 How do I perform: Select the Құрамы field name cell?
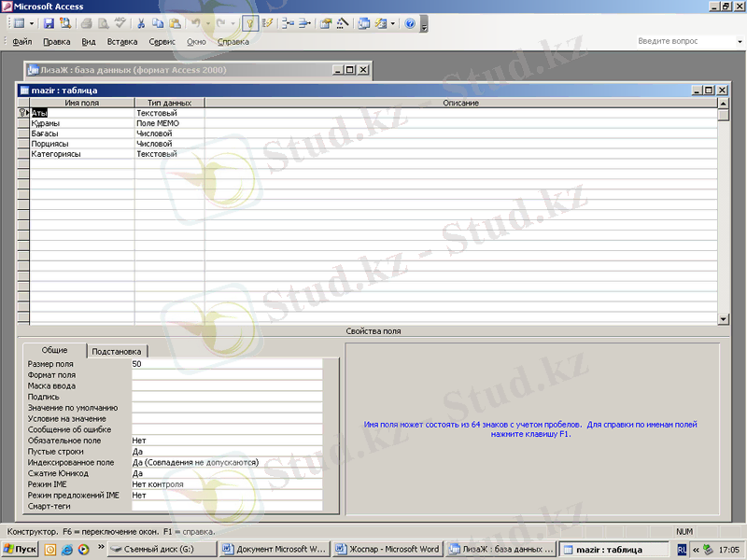pos(82,123)
